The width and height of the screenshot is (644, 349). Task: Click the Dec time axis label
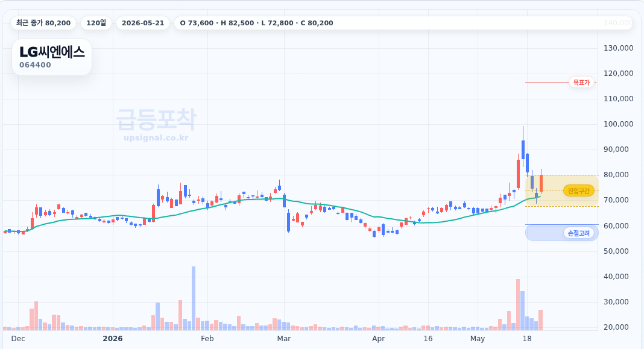pyautogui.click(x=18, y=339)
